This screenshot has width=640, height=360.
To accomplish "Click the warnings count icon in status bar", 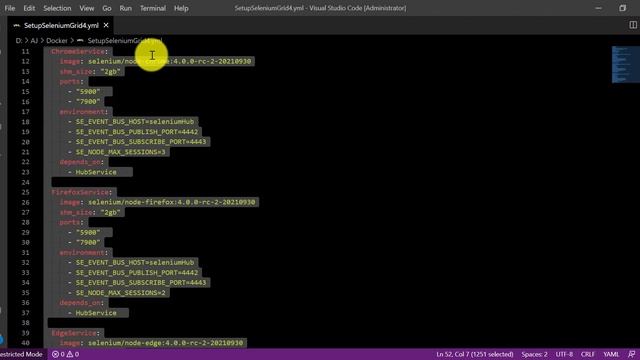I will (73, 354).
